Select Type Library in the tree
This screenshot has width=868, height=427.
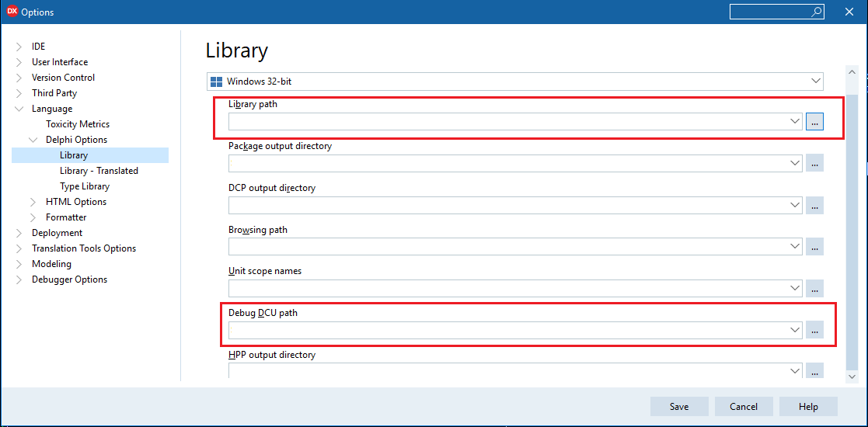coord(85,186)
